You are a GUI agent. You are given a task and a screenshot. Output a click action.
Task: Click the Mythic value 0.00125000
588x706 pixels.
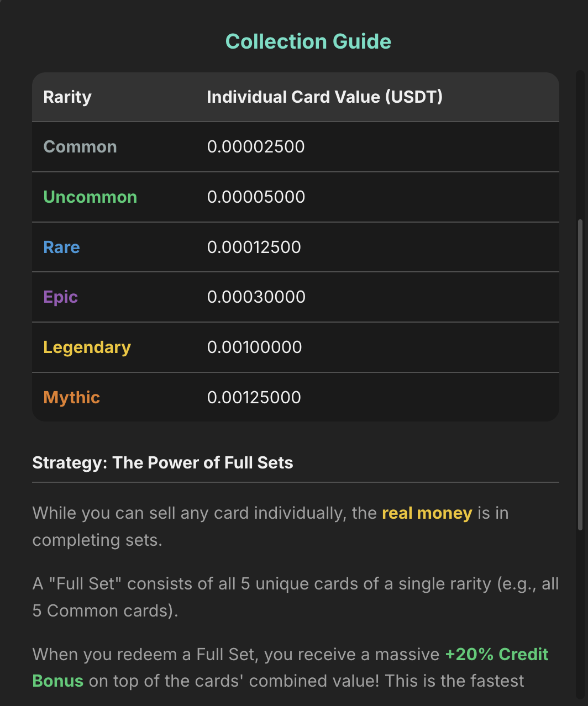[x=254, y=398]
